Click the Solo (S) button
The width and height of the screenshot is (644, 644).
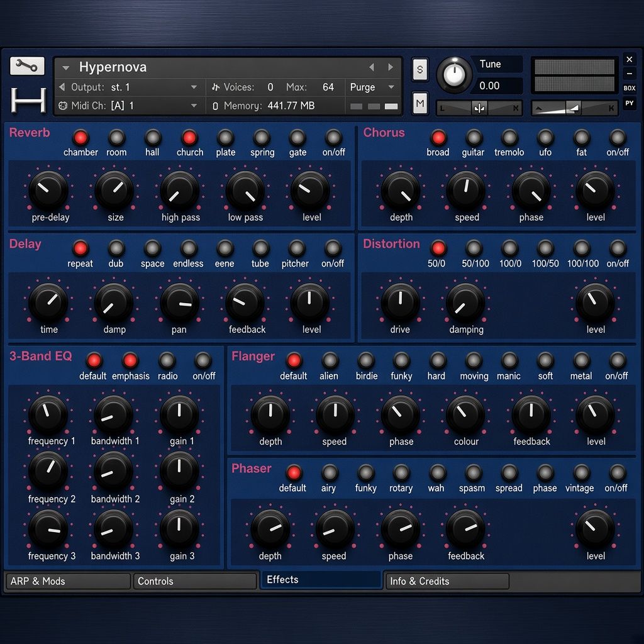(419, 69)
